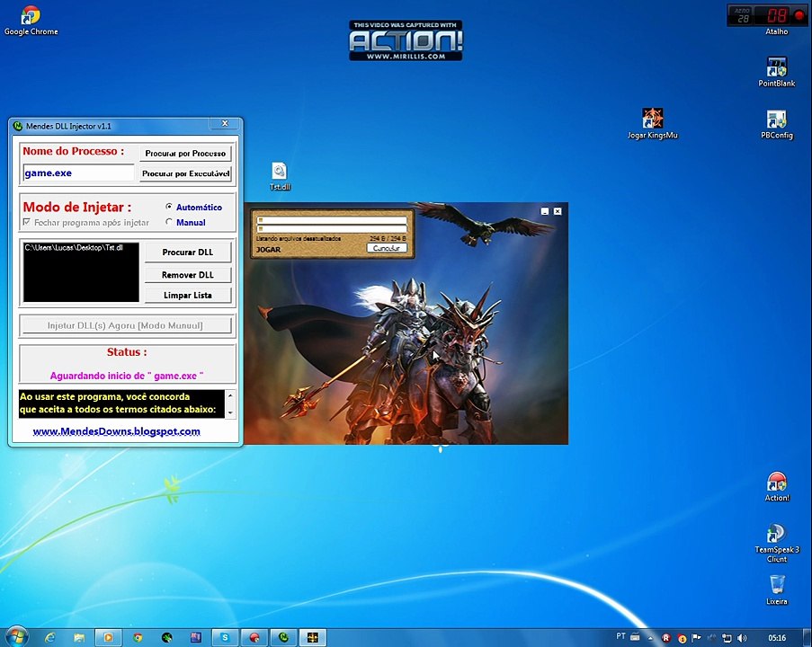Launch Internet Explorer from taskbar
Viewport: 812px width, 647px height.
50,637
